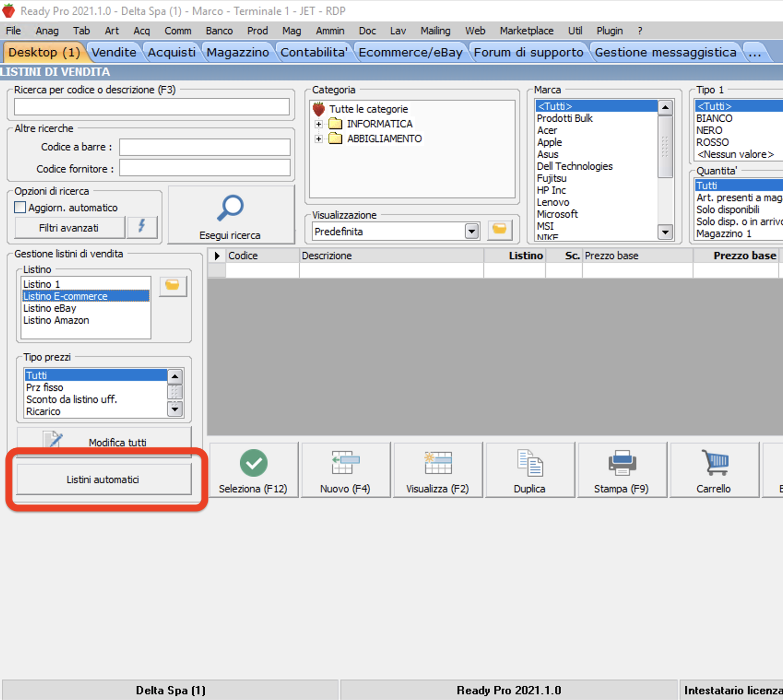Expand the ABBIGLIAMENTO category node
783x700 pixels.
pyautogui.click(x=318, y=139)
